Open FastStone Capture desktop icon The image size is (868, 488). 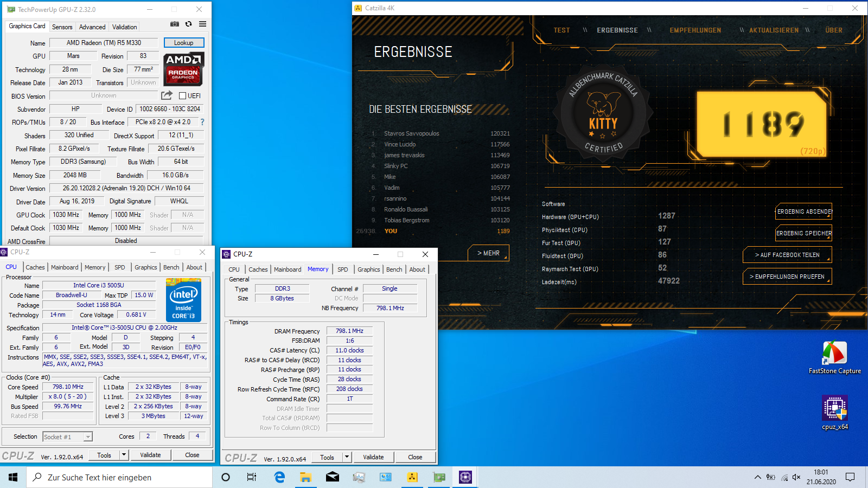click(x=834, y=358)
